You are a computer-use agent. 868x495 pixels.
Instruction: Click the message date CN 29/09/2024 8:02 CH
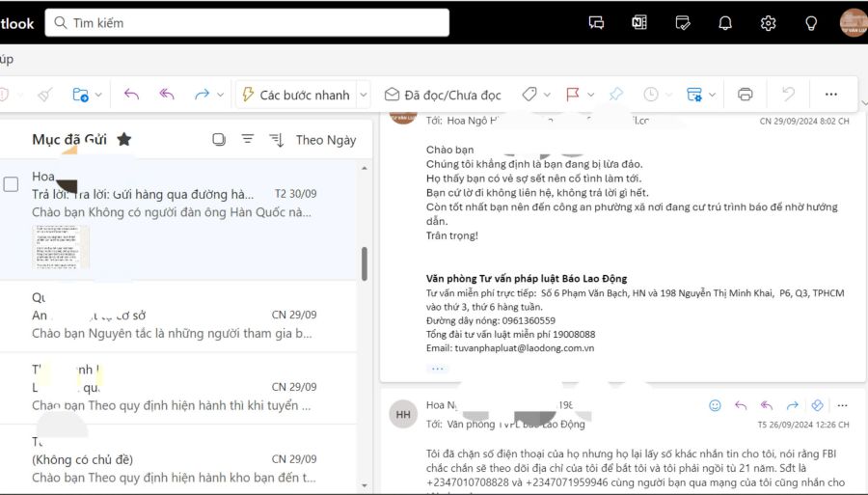coord(804,121)
